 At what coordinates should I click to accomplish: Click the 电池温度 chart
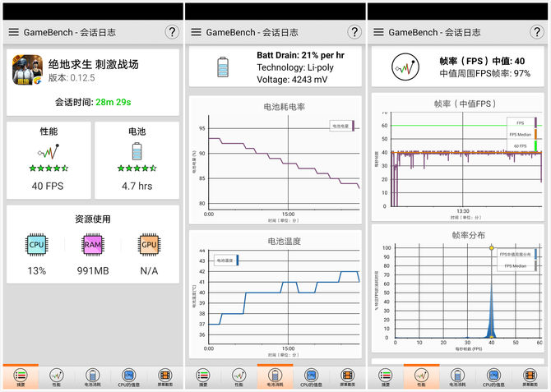pos(275,294)
